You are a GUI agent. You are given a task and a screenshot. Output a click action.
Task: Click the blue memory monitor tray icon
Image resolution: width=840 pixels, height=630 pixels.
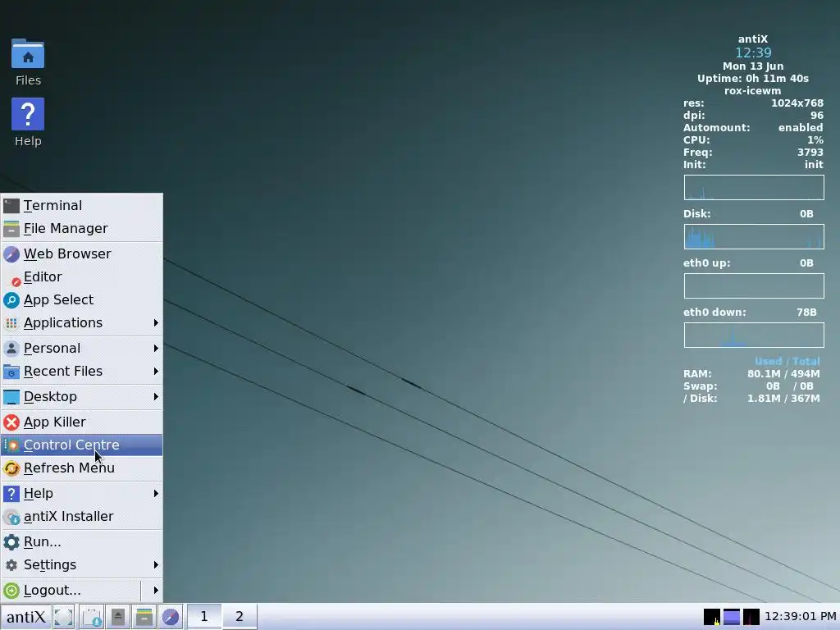click(x=732, y=617)
